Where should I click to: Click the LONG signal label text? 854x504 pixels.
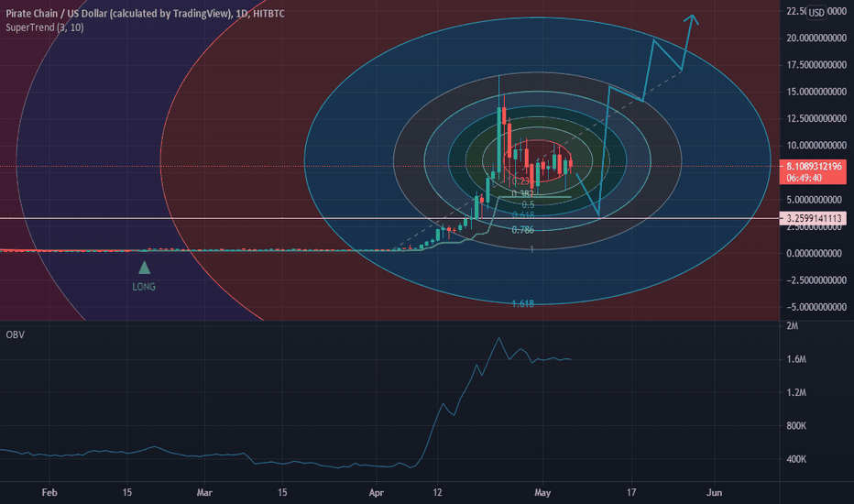(x=144, y=287)
